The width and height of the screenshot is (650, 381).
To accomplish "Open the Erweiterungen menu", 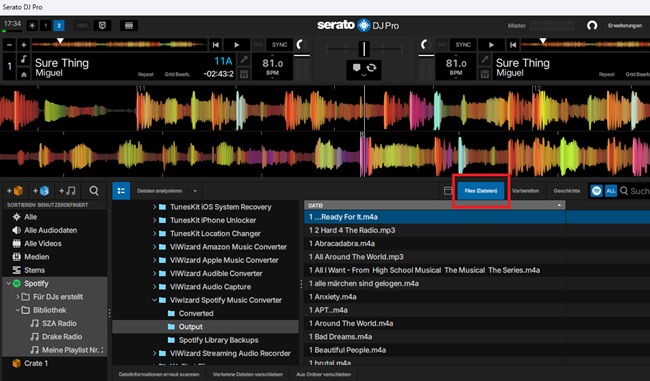I will pos(625,26).
